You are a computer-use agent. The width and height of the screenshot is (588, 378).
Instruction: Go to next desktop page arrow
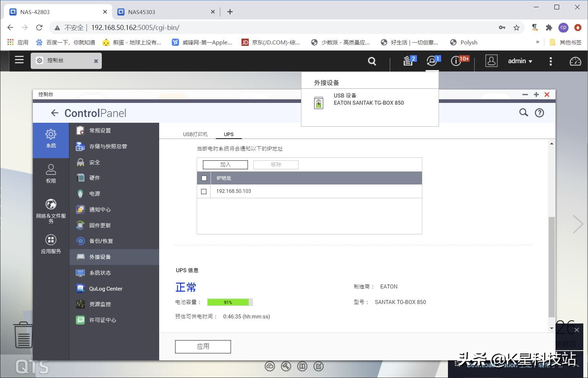[578, 224]
